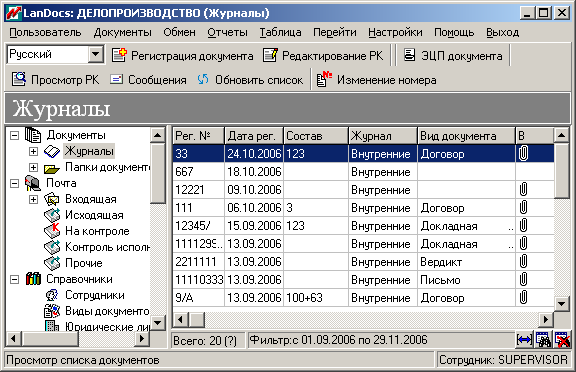This screenshot has width=576, height=372.
Task: Click the Почта mailbox icon
Action: pos(33,183)
